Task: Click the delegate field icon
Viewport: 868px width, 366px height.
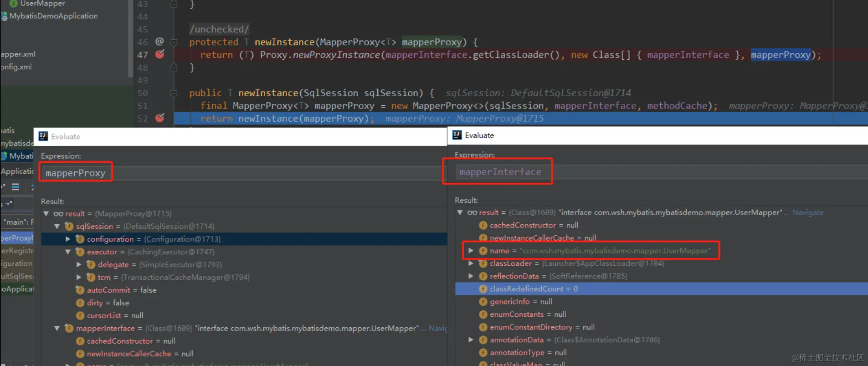Action: point(91,264)
